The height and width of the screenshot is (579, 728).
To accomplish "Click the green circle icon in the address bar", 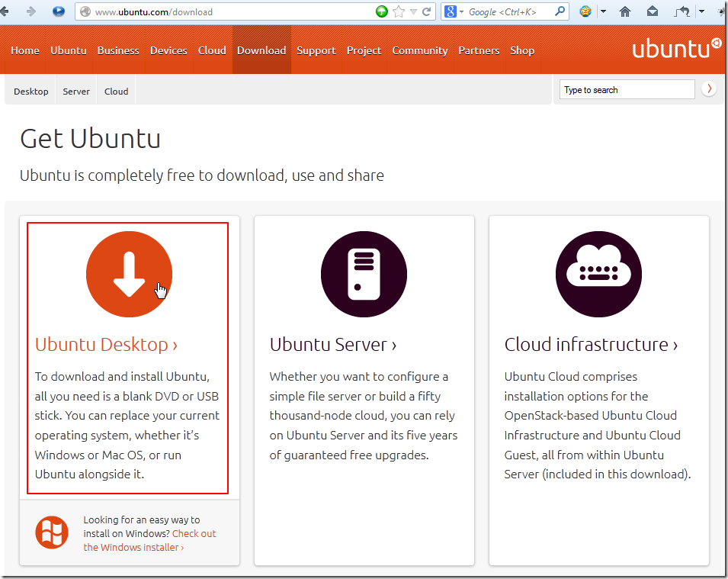I will [382, 11].
